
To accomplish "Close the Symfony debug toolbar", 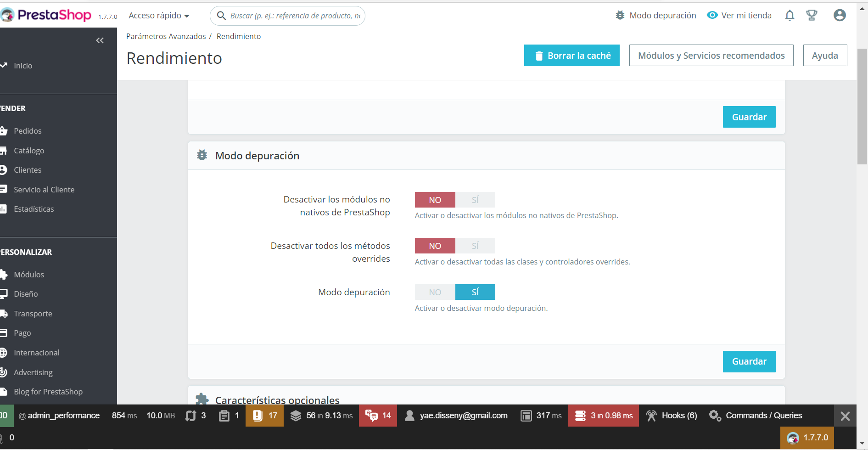I will click(x=845, y=416).
